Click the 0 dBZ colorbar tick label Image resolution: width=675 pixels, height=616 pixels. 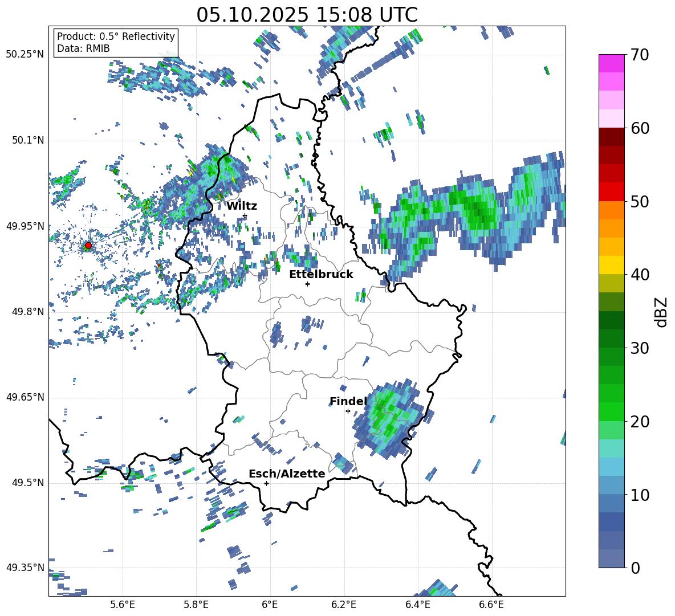[635, 568]
